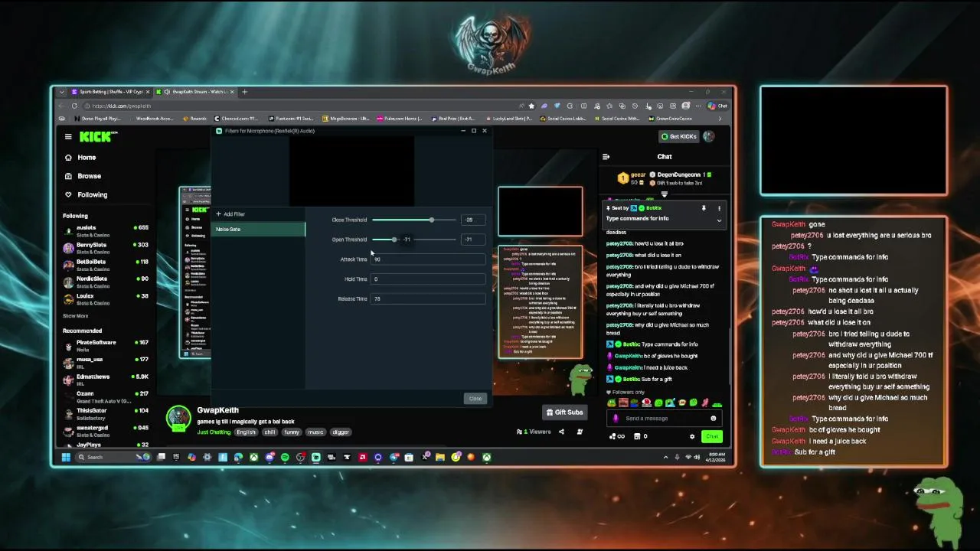Screen dimensions: 980x551
Task: Expand the bookmarks overflow chevron
Action: (x=719, y=119)
